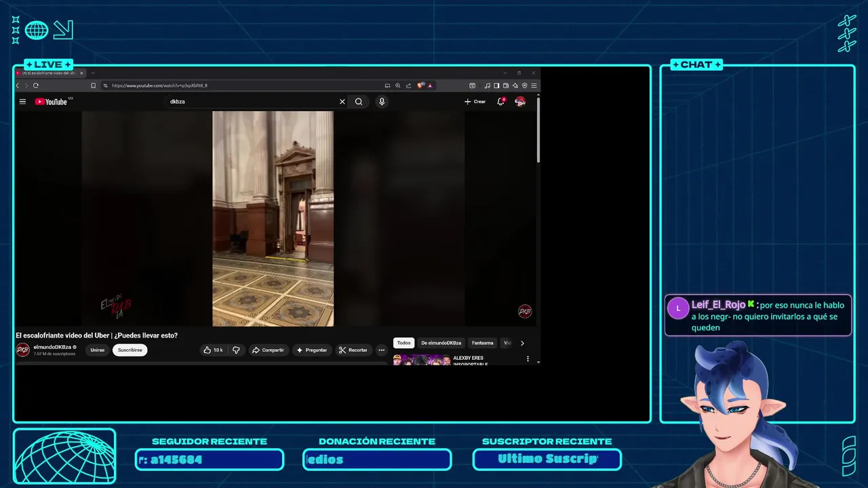Toggle the browser sidebar panel
The height and width of the screenshot is (488, 868).
coord(496,85)
